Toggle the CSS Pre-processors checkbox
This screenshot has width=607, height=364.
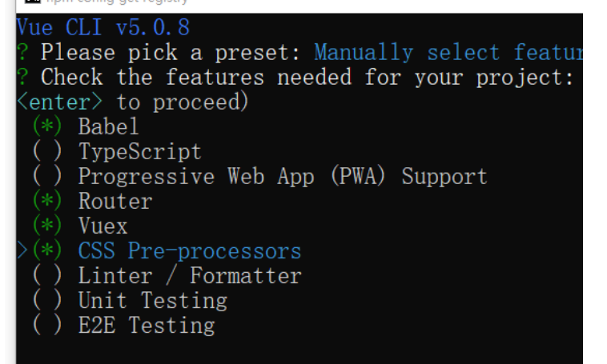coord(47,250)
